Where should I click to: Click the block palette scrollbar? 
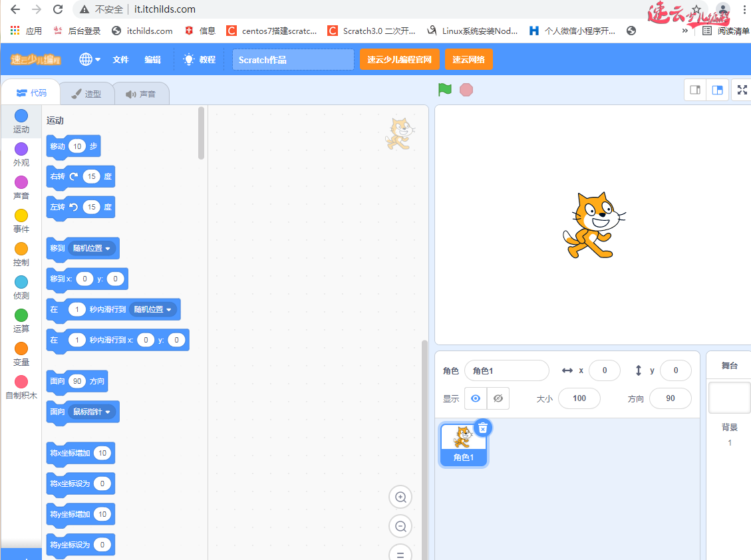(x=201, y=133)
